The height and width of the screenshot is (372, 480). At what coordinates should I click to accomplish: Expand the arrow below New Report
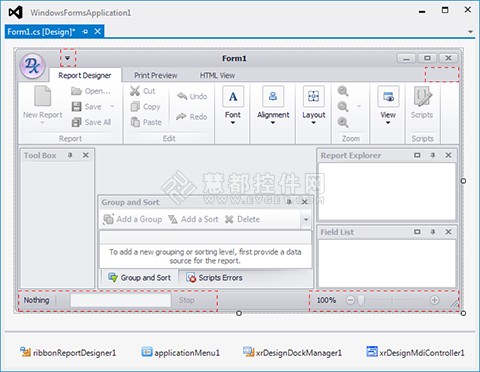[42, 123]
